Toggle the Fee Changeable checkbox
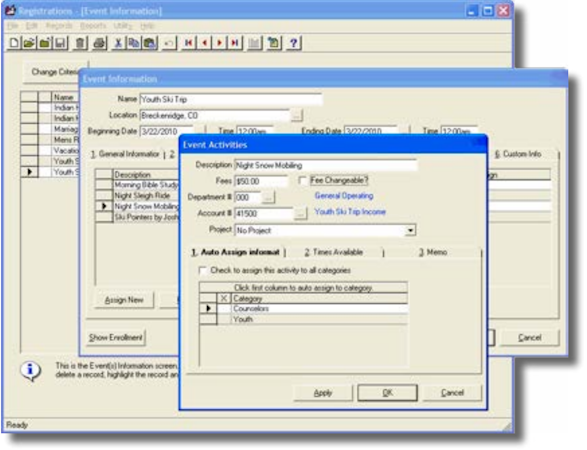Image resolution: width=587 pixels, height=450 pixels. pos(302,181)
